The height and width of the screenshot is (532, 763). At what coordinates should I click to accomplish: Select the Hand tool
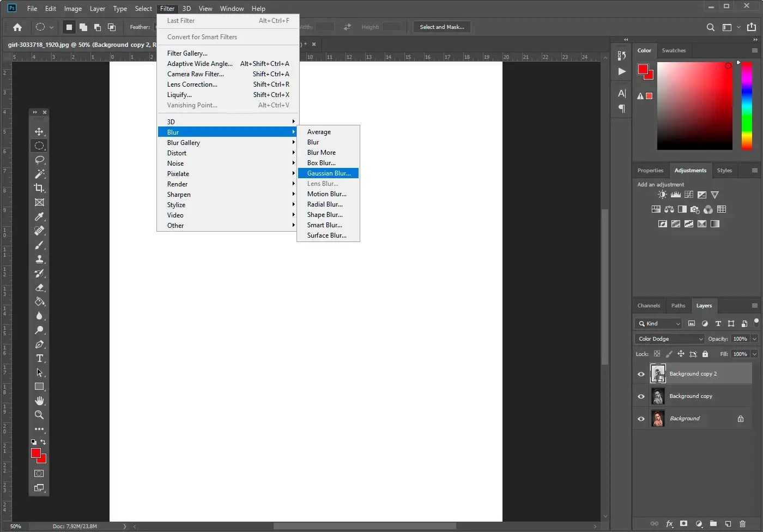(x=39, y=401)
